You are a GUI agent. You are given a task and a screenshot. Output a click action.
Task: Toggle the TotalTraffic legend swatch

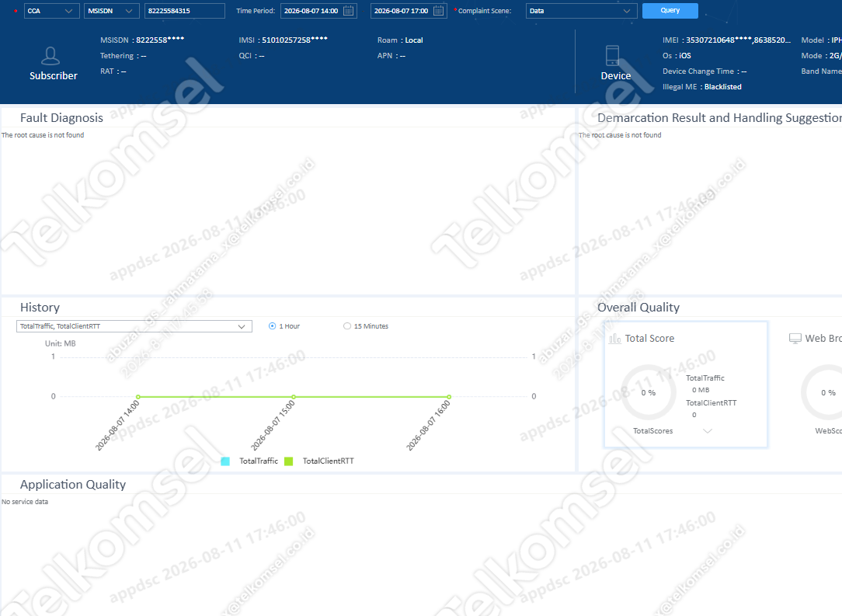point(225,461)
